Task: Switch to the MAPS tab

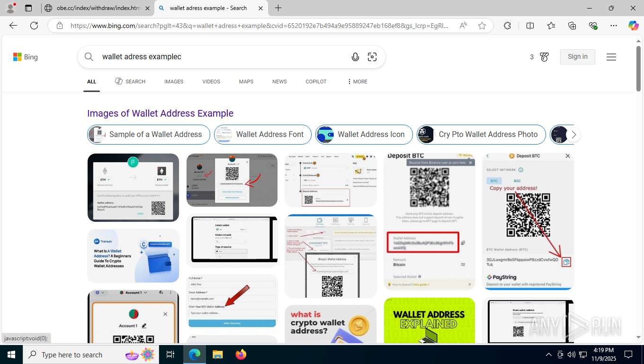Action: click(246, 82)
